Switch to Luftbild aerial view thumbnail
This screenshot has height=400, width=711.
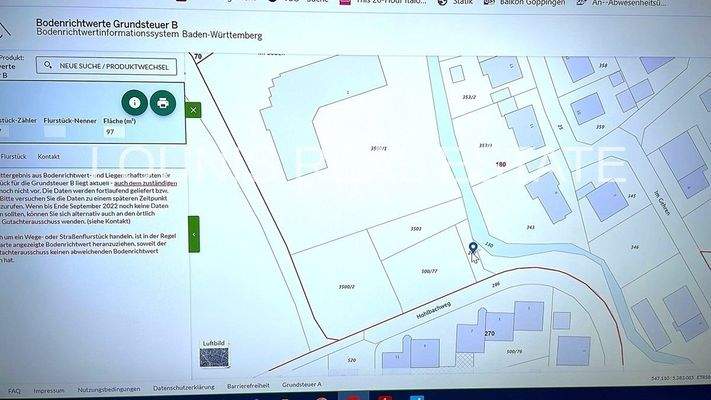click(214, 356)
